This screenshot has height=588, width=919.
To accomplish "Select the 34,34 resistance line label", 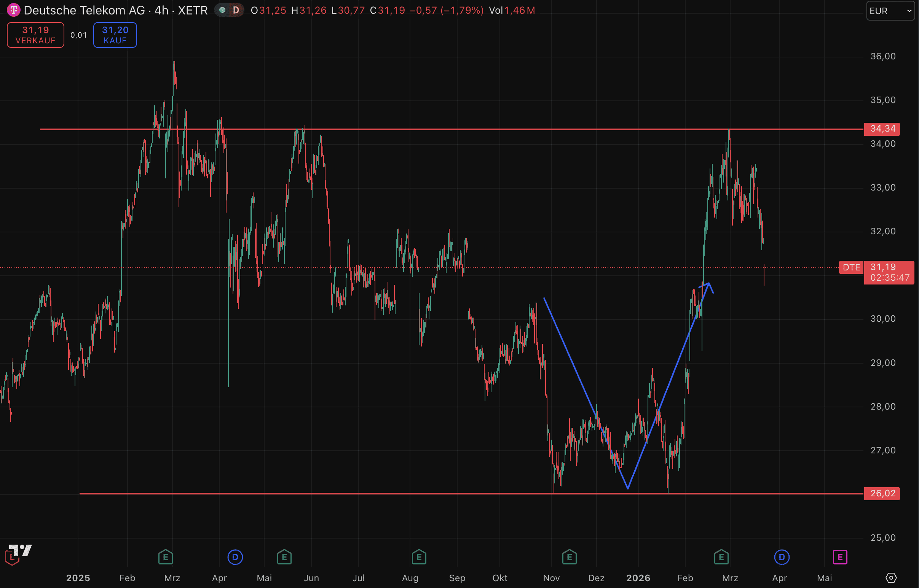I will point(882,129).
